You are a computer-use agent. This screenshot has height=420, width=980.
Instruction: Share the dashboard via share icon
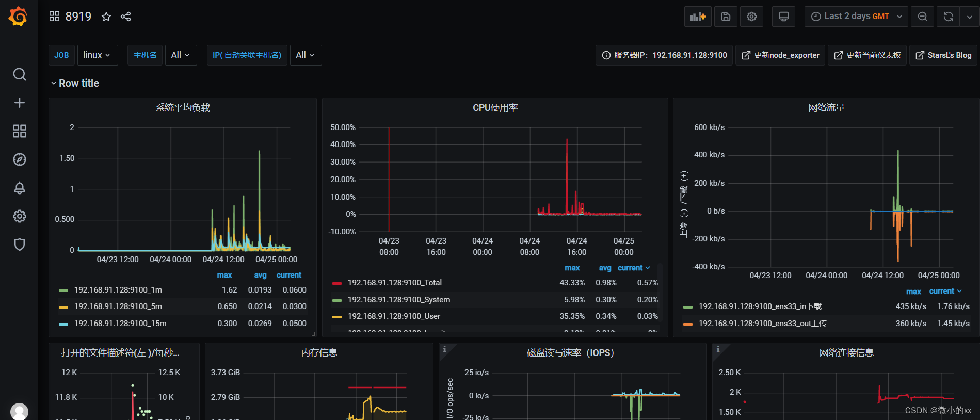125,17
